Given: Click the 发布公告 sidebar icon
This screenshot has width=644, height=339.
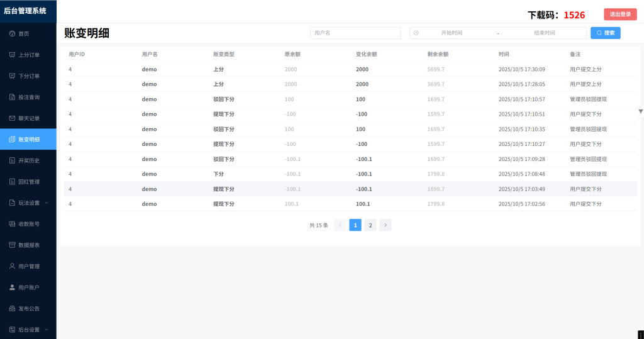Looking at the screenshot, I should [x=12, y=308].
